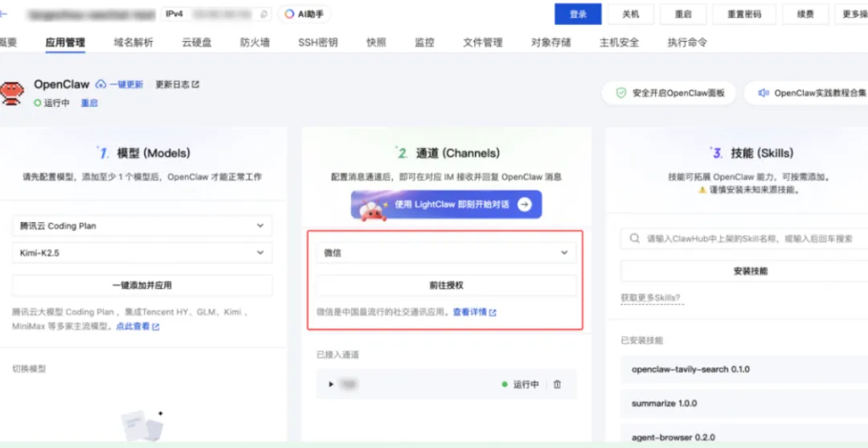Click the search magnifier icon in Skills
Viewport: 868px width, 448px height.
pos(634,239)
